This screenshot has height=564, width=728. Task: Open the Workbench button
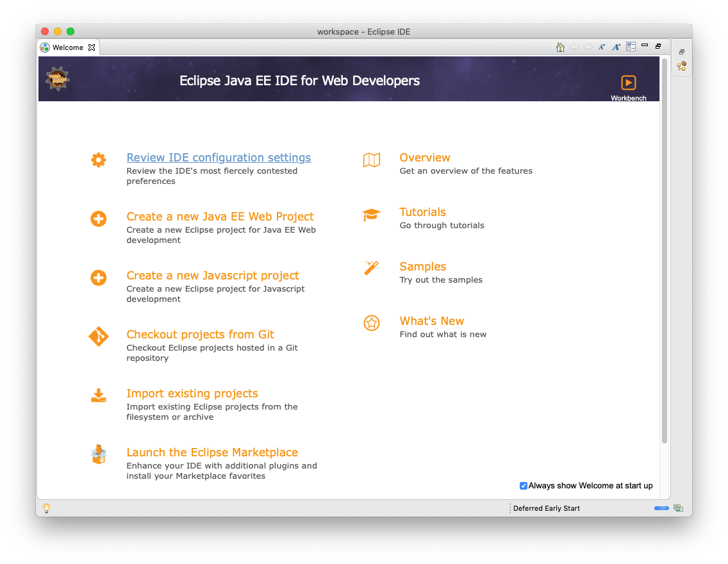point(628,88)
